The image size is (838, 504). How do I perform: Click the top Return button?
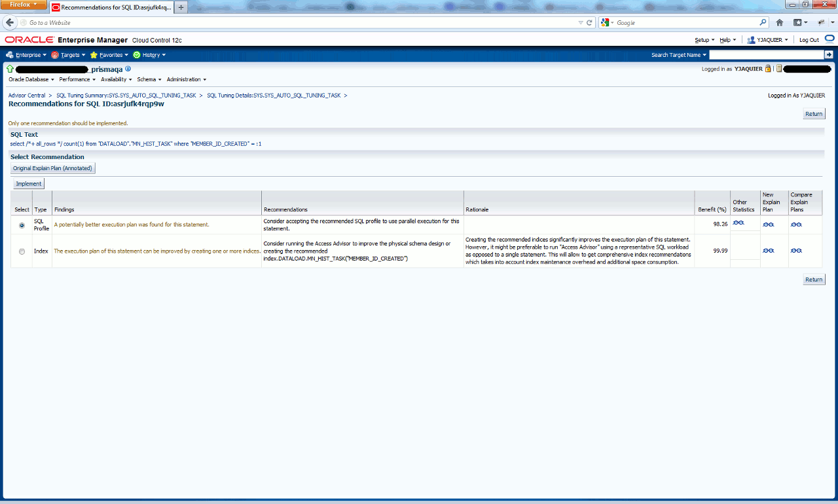click(814, 114)
